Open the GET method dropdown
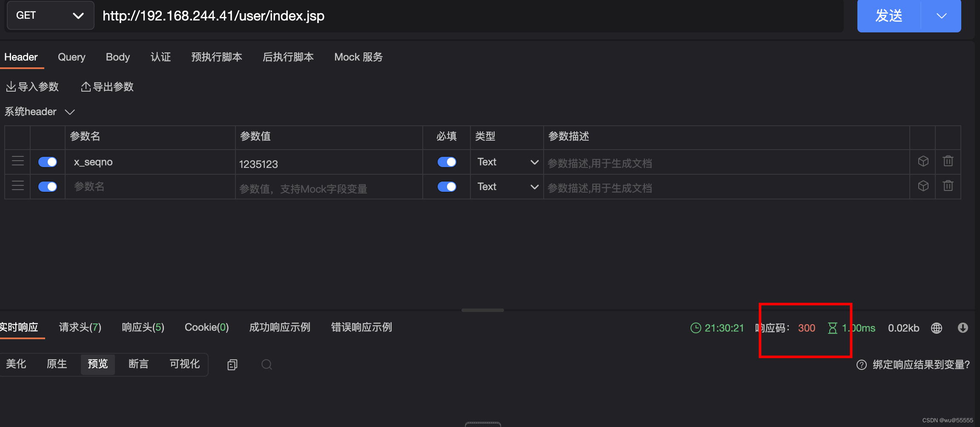980x427 pixels. click(50, 15)
